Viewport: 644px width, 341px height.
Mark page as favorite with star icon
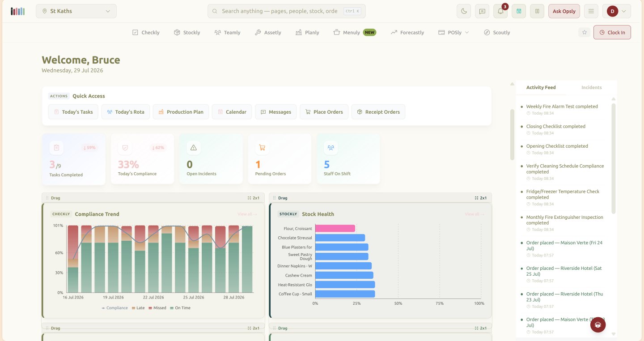(x=584, y=32)
